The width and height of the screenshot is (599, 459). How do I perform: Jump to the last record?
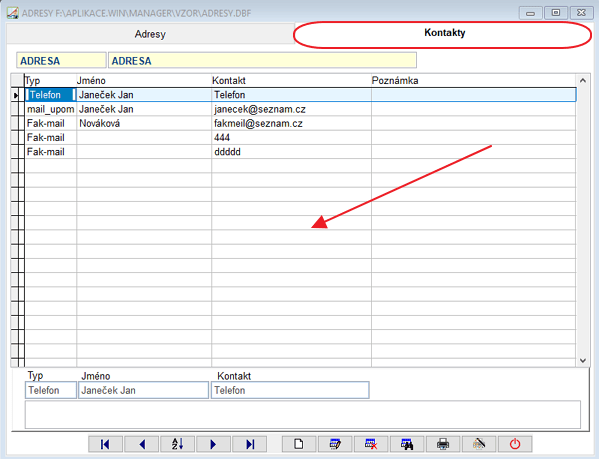point(249,444)
